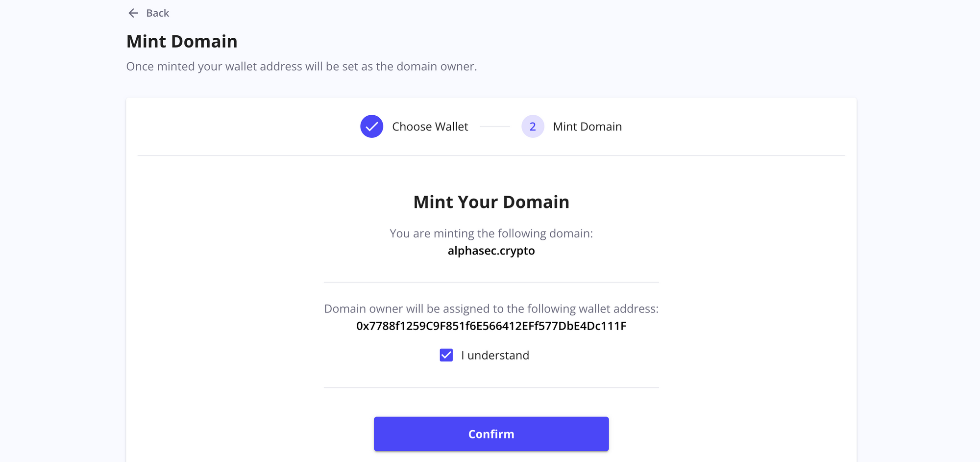Click the Choose Wallet step label
The height and width of the screenshot is (462, 980).
pos(430,126)
